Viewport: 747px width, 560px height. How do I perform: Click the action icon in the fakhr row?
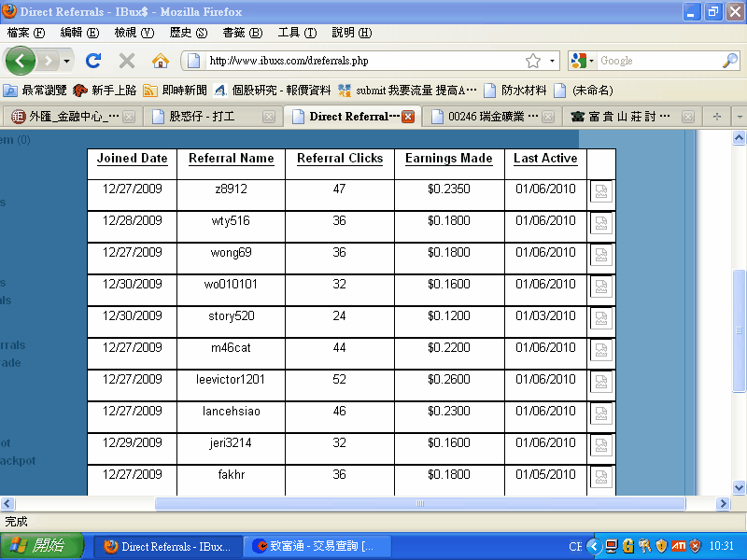600,478
